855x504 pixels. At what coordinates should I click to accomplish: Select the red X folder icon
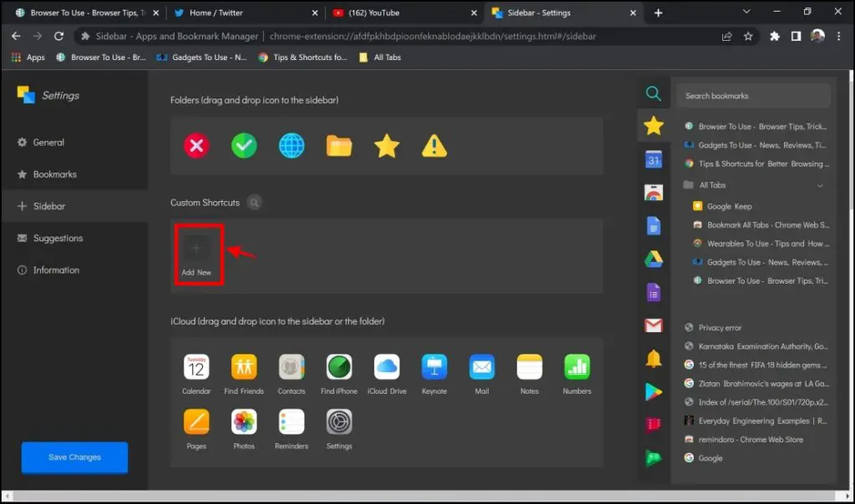(196, 144)
